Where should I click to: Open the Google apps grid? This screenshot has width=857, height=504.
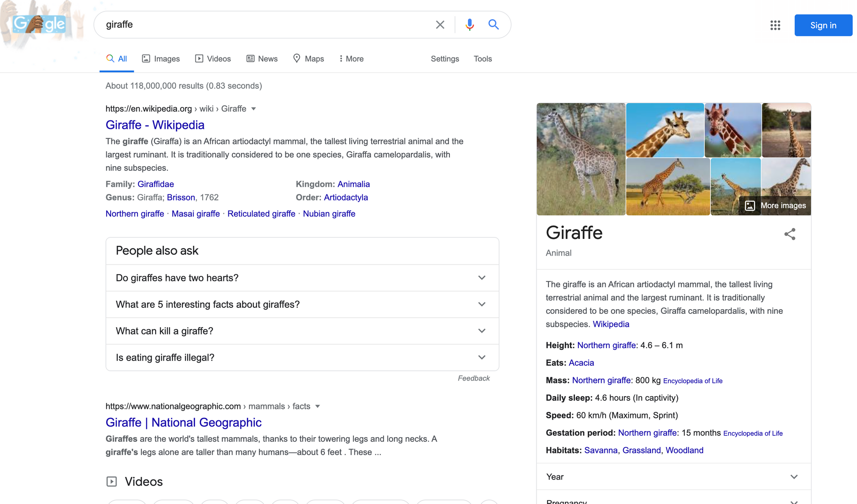coord(775,25)
